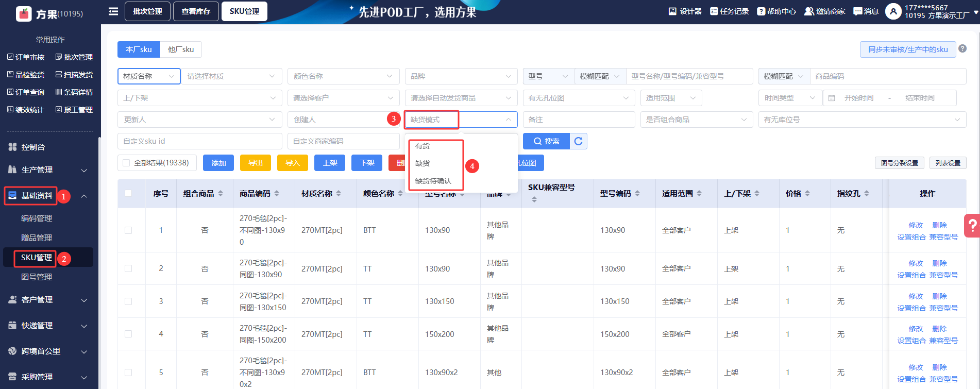Click the blue 搜索 button
The height and width of the screenshot is (389, 980).
pos(546,141)
